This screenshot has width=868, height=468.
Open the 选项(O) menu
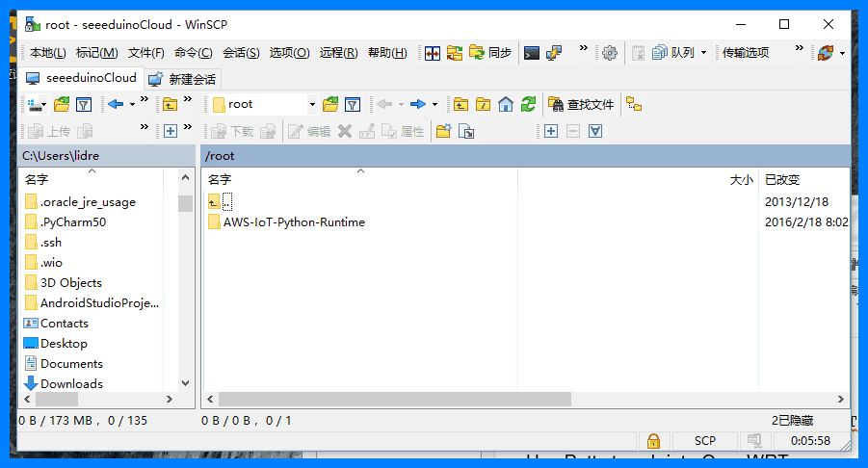tap(289, 53)
